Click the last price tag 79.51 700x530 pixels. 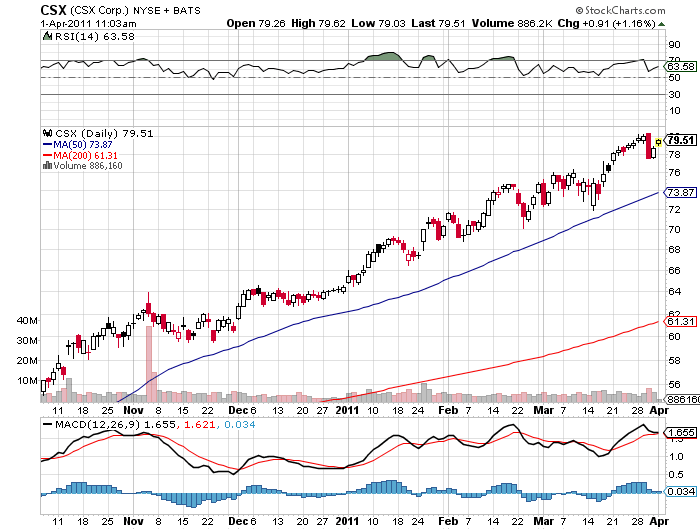(680, 140)
